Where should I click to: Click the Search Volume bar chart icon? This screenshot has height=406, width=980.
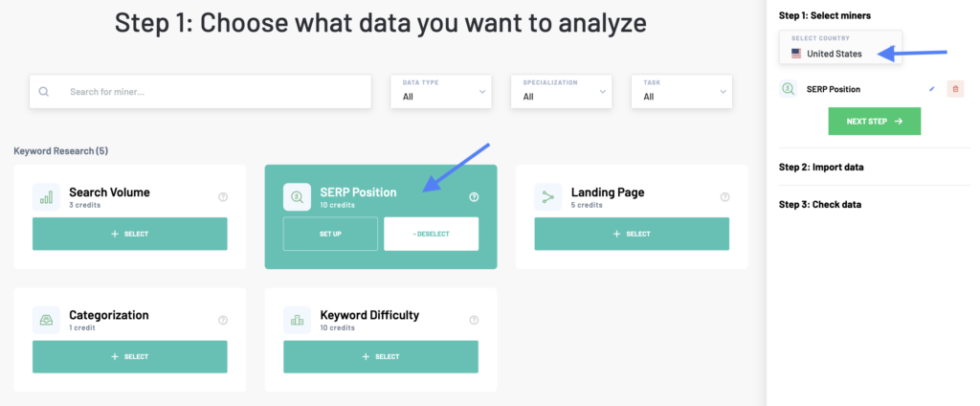(x=46, y=197)
